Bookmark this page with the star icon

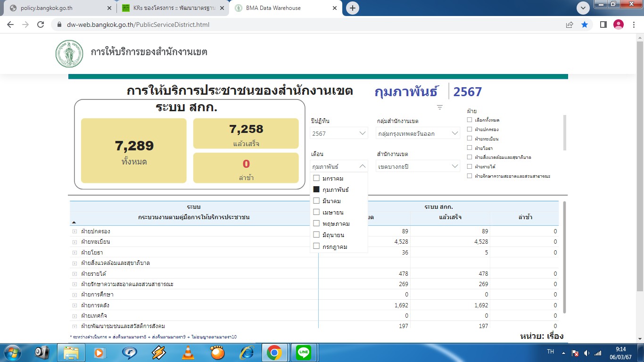[x=585, y=25]
